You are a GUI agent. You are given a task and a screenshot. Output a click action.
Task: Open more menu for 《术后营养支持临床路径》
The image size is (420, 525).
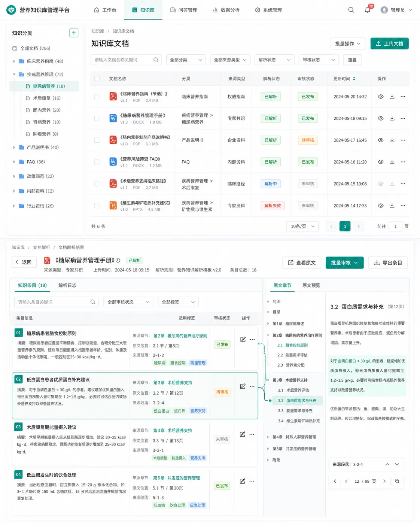403,184
